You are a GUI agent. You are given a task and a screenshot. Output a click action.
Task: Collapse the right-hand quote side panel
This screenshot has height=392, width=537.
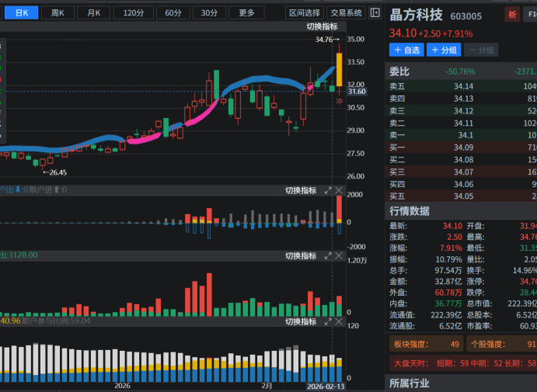coord(375,12)
